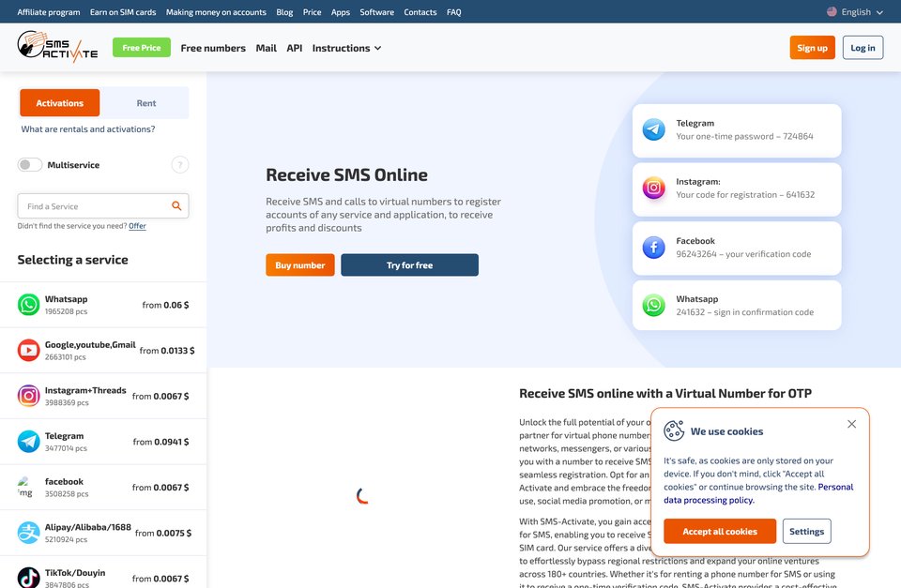Viewport: 901px width, 588px height.
Task: Click the Sign up button
Action: 812,48
